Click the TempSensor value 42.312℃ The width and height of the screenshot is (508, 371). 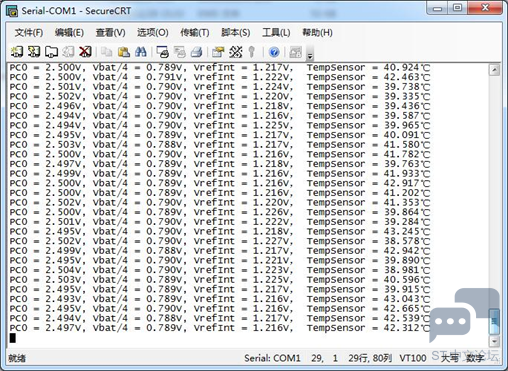(x=407, y=328)
